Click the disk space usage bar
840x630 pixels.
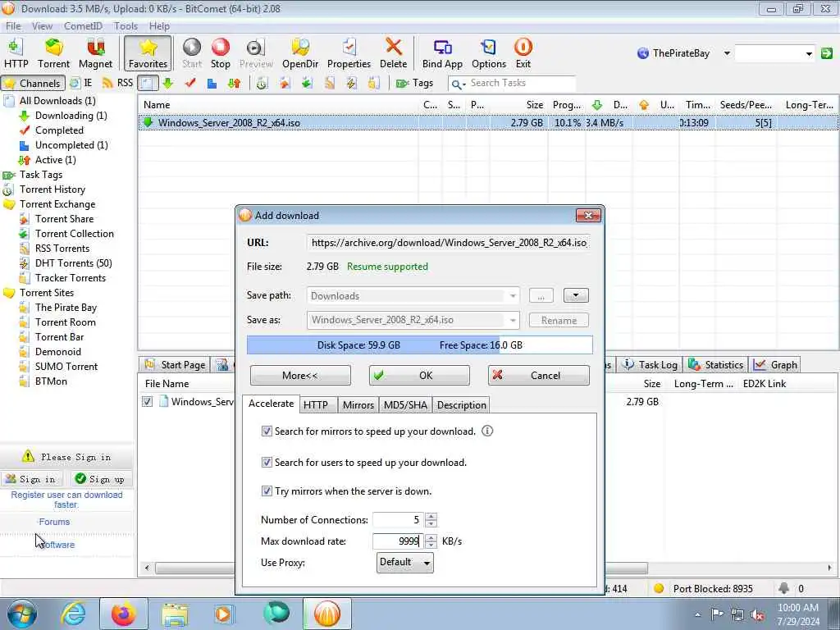pos(419,345)
